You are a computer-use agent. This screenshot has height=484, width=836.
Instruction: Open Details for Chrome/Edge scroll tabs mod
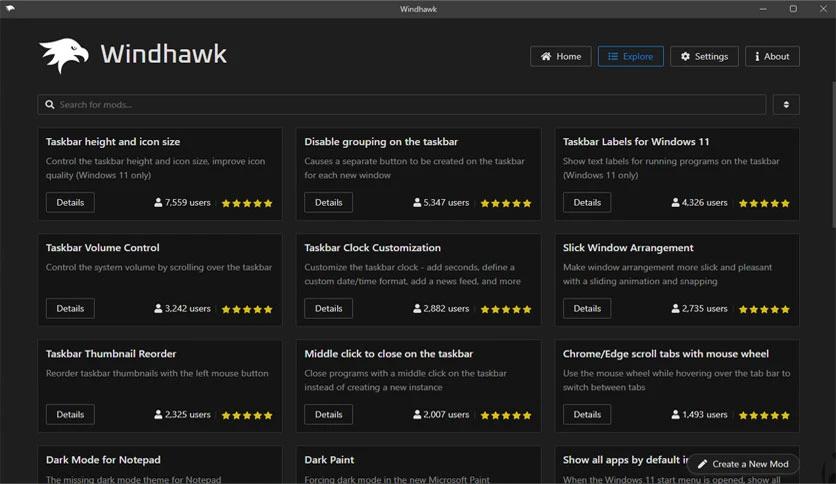[587, 415]
